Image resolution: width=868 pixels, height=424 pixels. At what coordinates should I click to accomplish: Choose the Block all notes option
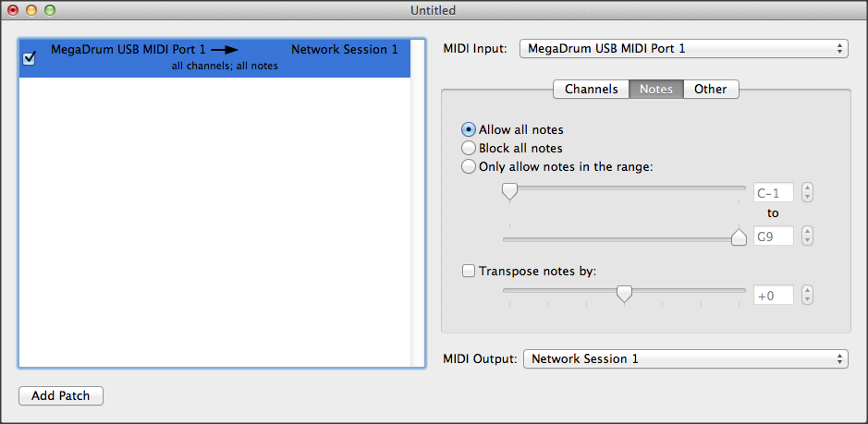tap(469, 148)
